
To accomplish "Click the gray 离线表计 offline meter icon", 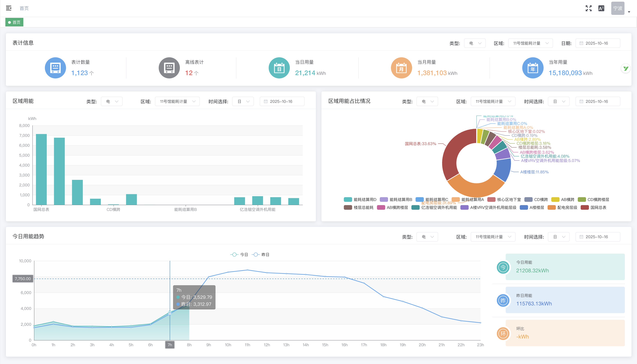I will click(x=169, y=68).
